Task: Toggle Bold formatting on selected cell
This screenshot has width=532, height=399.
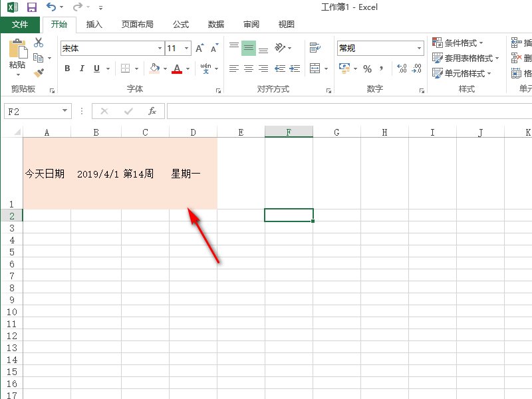Action: 66,68
